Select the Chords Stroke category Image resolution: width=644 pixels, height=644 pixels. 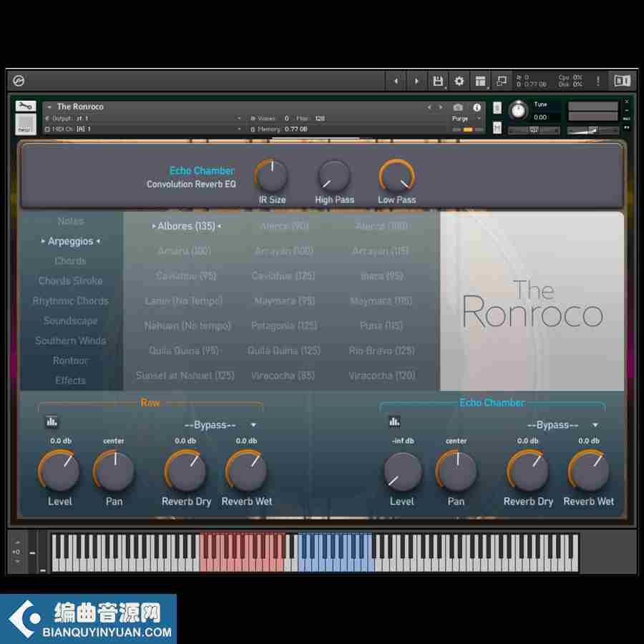[x=71, y=281]
